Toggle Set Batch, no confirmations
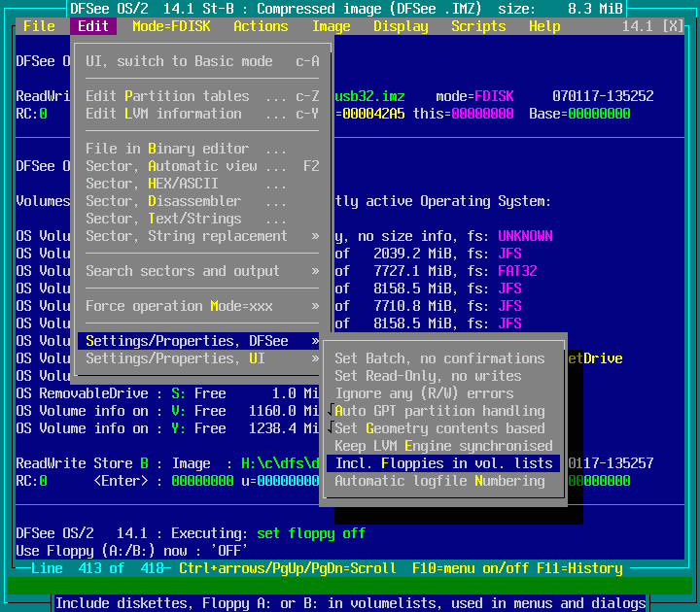The height and width of the screenshot is (612, 700). pos(443,358)
